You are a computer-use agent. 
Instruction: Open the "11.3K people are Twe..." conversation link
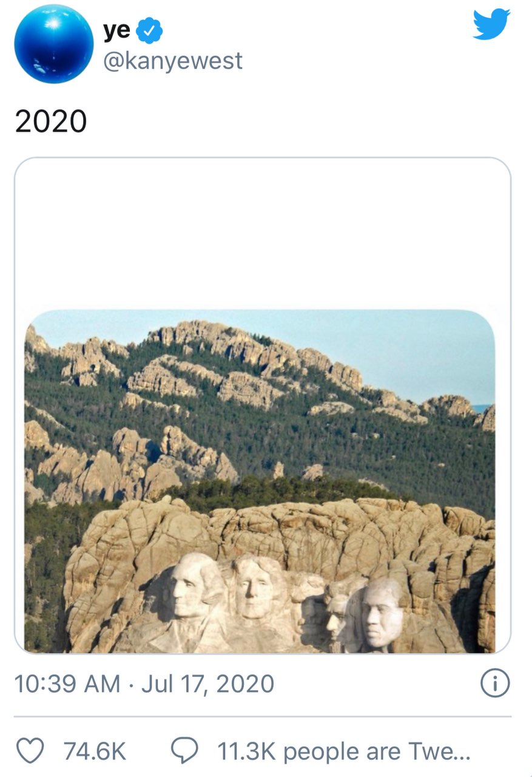[x=343, y=752]
